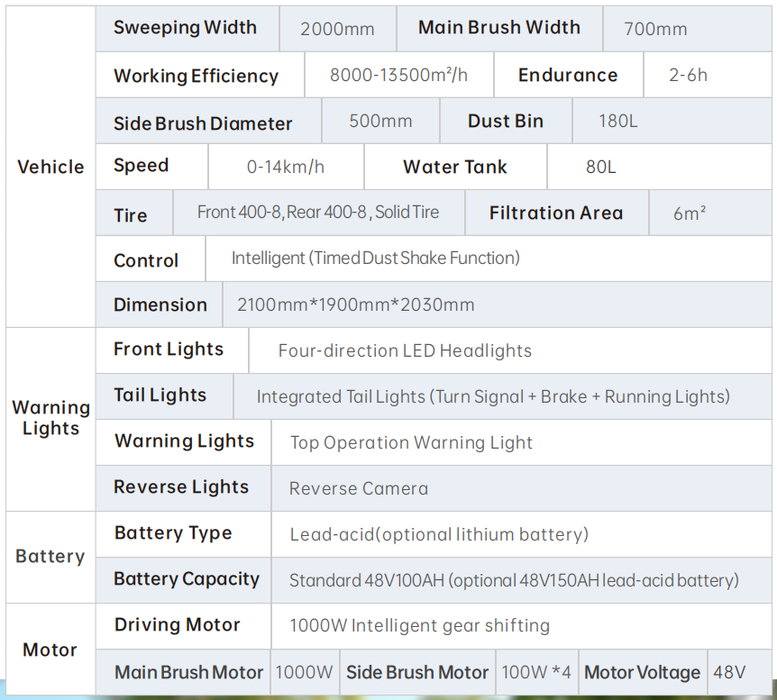Screen dimensions: 777x700
Task: Select the Endurance 2-6h value
Action: 689,76
